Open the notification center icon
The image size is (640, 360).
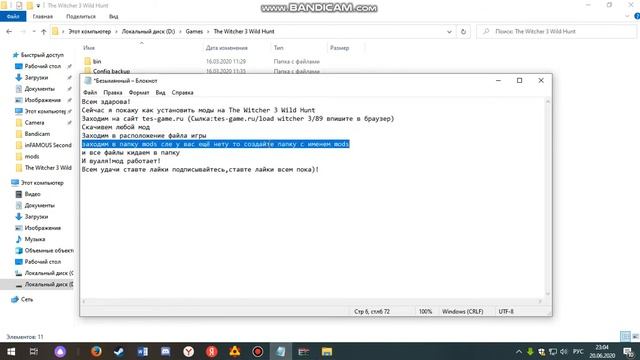coord(629,351)
